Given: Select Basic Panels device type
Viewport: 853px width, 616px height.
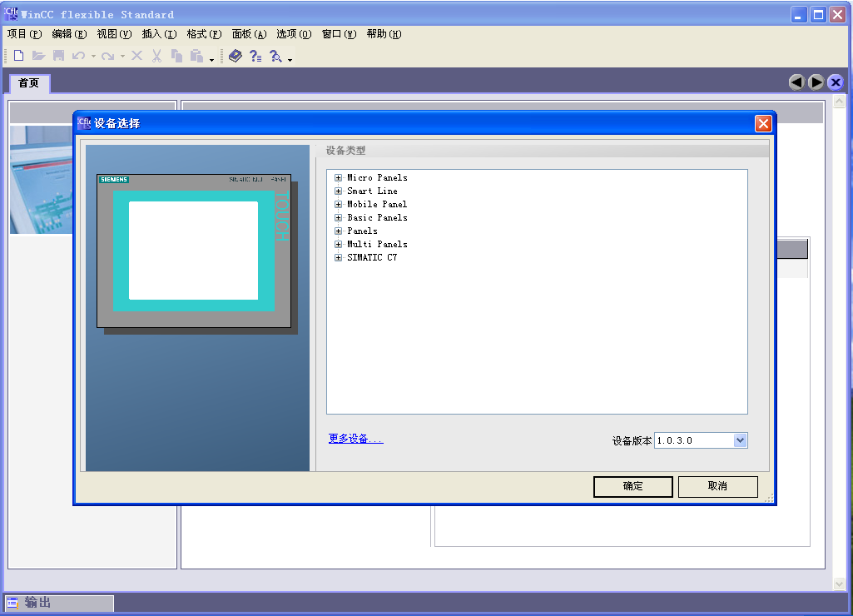Looking at the screenshot, I should click(377, 217).
